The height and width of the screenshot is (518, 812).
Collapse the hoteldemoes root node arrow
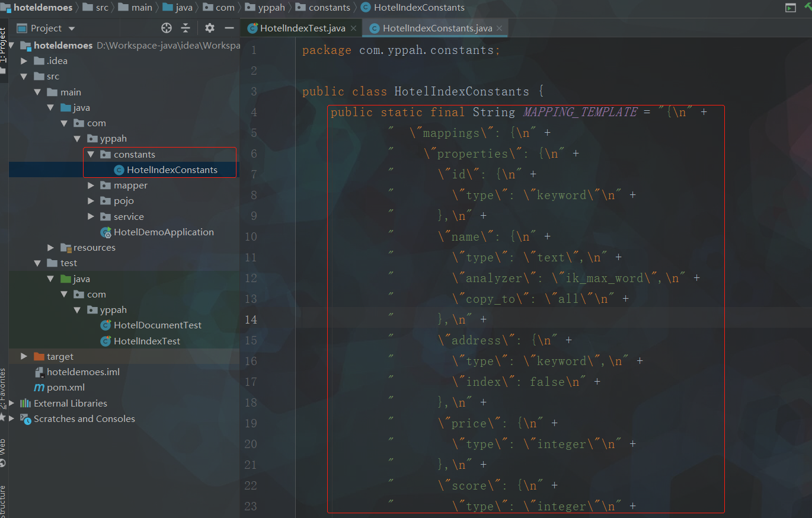point(11,46)
